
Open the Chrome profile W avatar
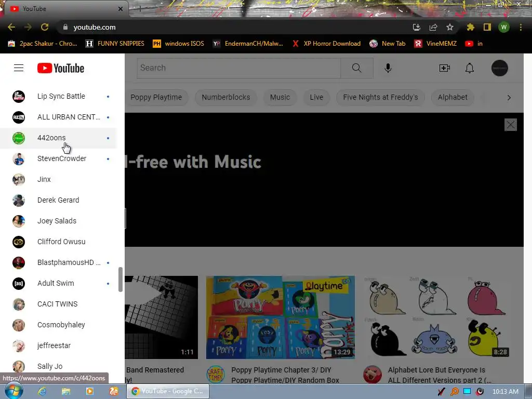(503, 27)
